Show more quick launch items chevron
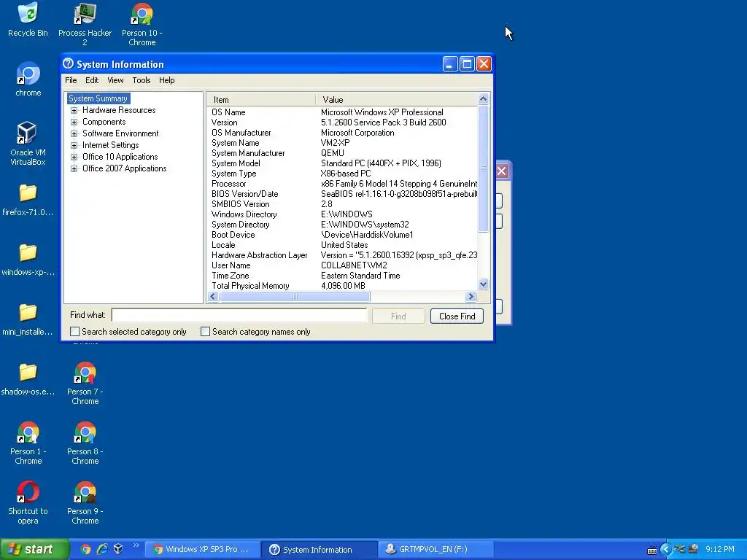 pyautogui.click(x=136, y=545)
